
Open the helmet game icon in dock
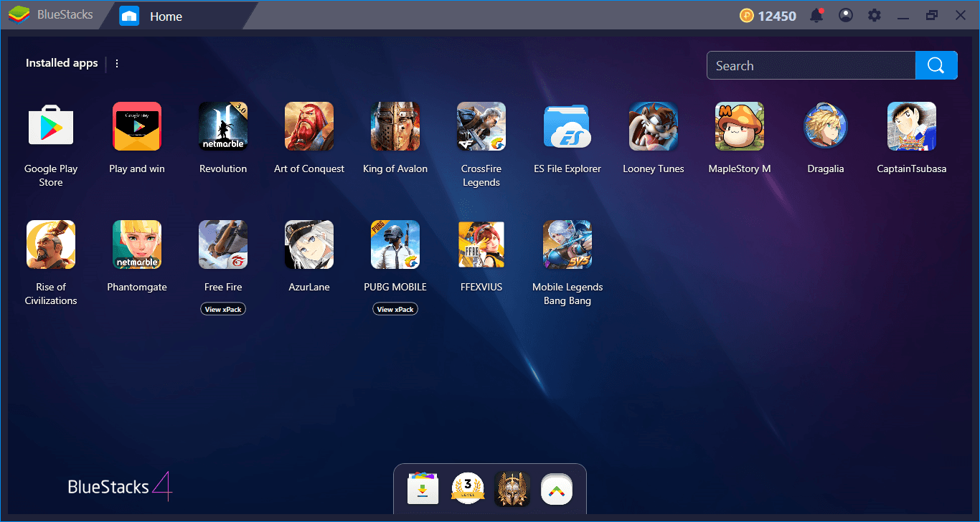(512, 489)
